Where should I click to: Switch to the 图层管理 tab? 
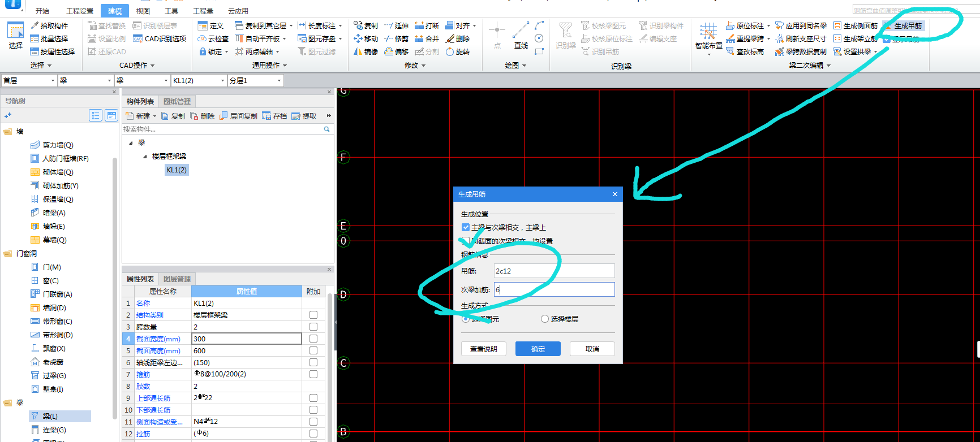pos(177,279)
